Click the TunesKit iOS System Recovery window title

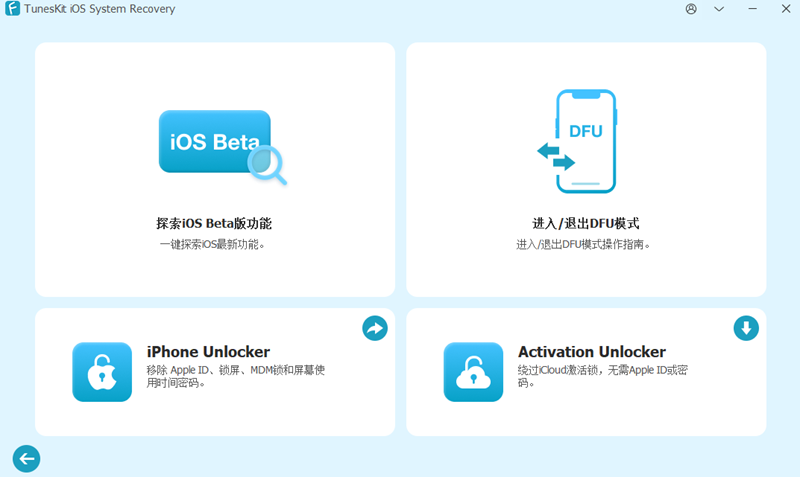click(x=99, y=9)
